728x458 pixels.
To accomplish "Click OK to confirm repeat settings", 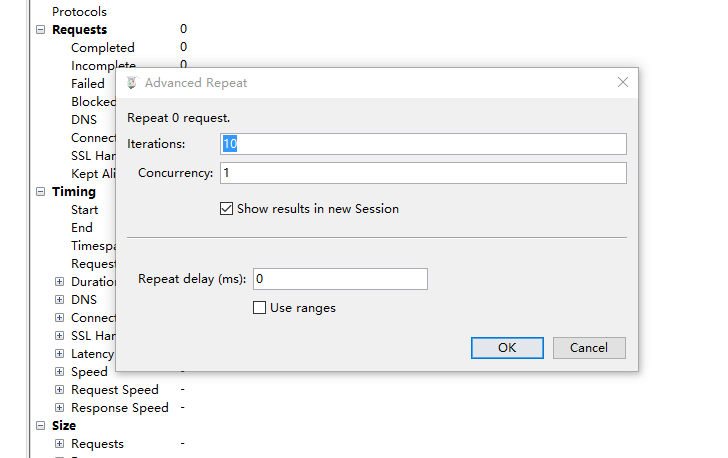I will (x=507, y=348).
